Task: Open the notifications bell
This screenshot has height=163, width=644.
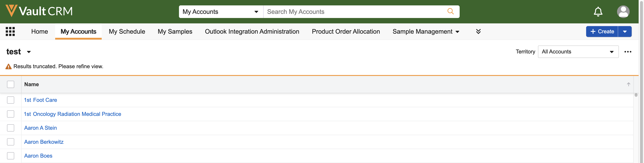Action: (598, 12)
